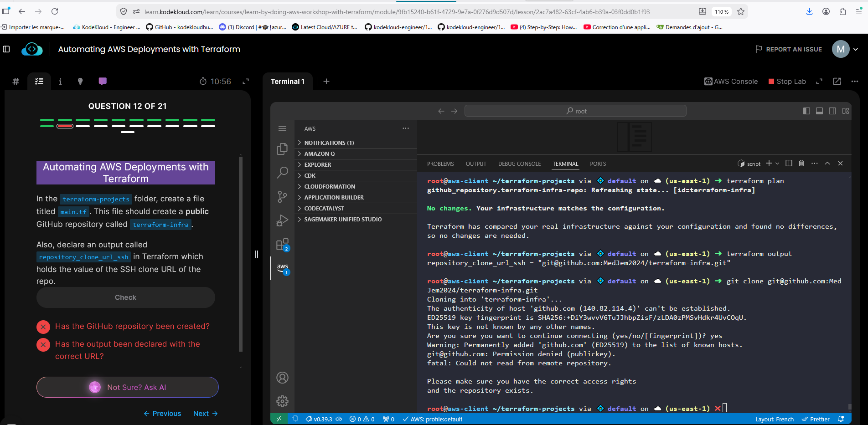Go back in editor navigation
This screenshot has height=425, width=868.
441,111
